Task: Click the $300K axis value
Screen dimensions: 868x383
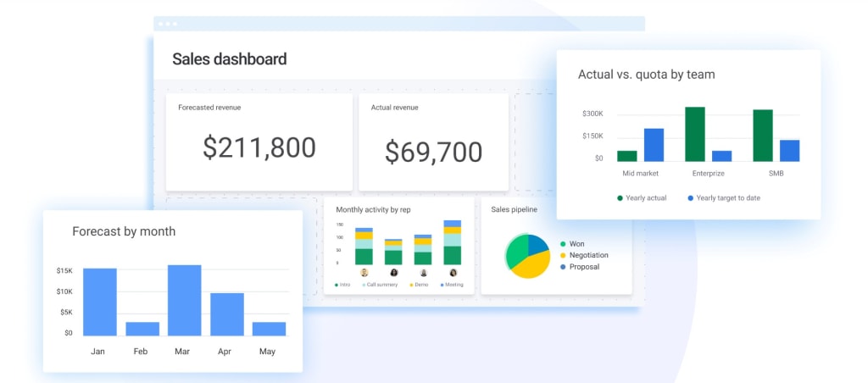Action: click(593, 114)
